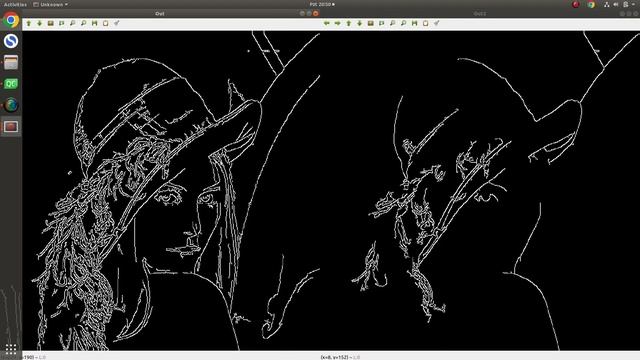Open display properties in Out2 window

coord(437,23)
